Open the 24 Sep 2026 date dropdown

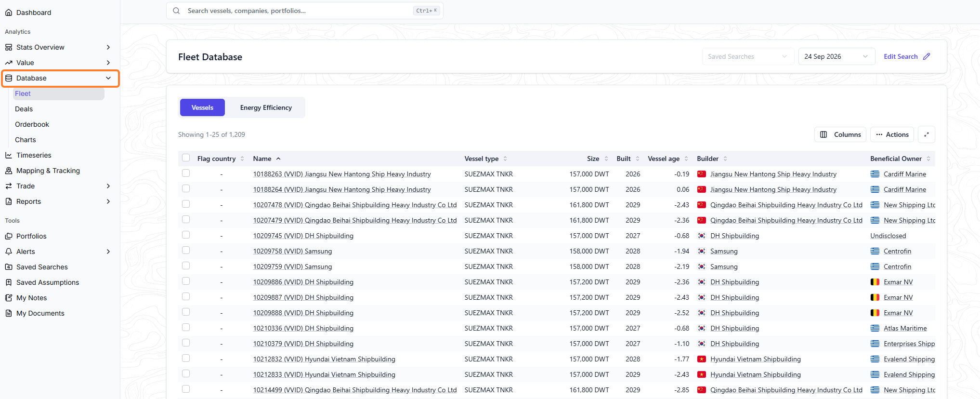coord(836,56)
